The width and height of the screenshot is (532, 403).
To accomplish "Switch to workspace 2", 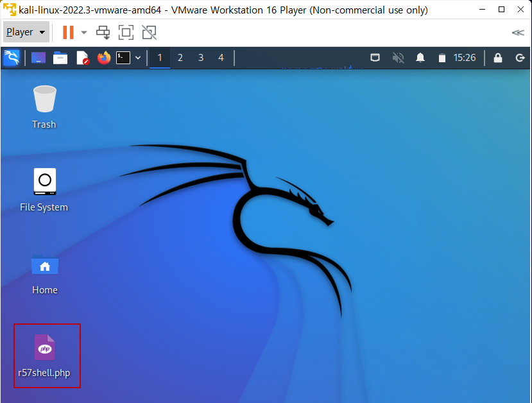I will (180, 58).
